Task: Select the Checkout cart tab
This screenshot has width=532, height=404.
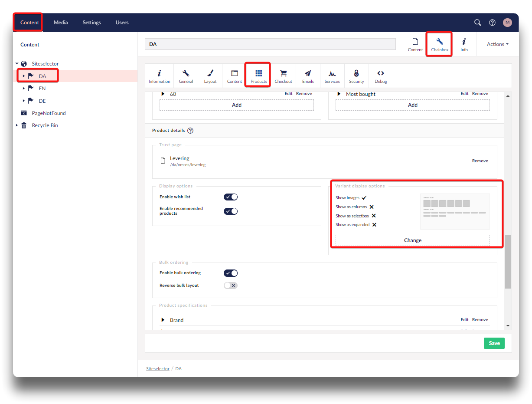Action: point(283,76)
